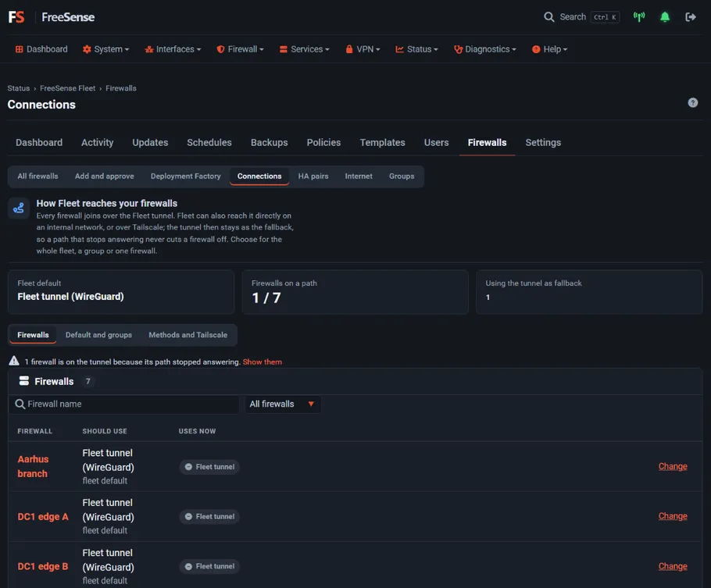Image resolution: width=711 pixels, height=588 pixels.
Task: Click the warning triangle icon
Action: (14, 361)
